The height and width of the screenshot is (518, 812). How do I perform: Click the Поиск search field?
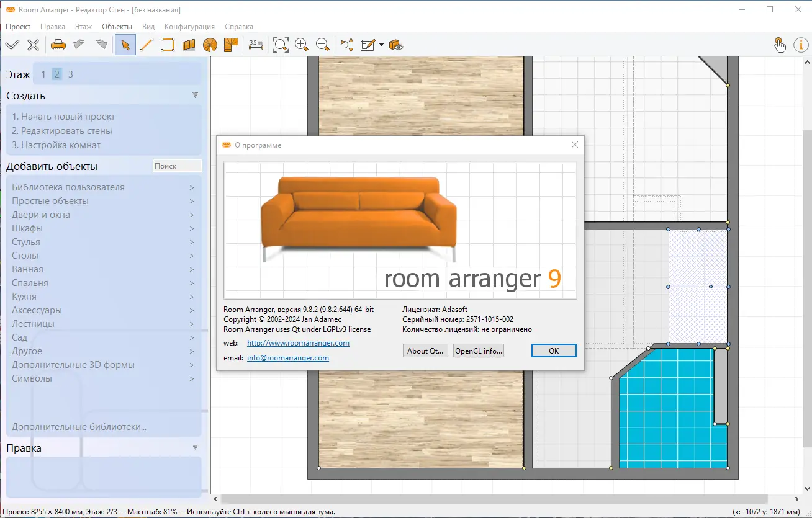pyautogui.click(x=177, y=166)
